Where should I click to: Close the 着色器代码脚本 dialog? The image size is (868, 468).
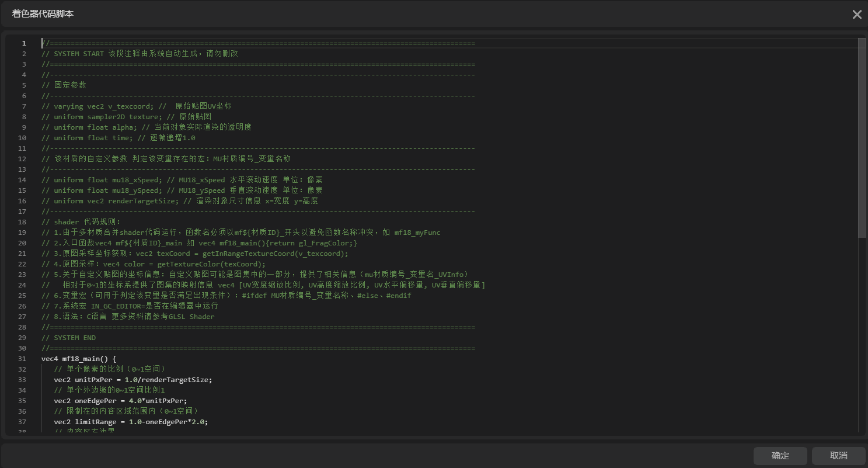click(856, 15)
